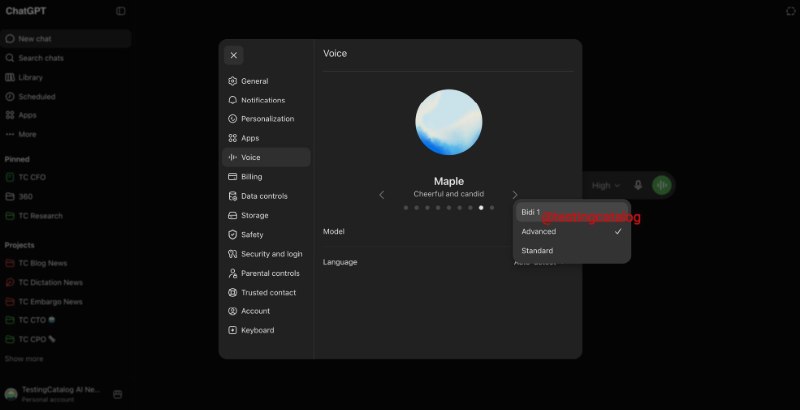
Task: Open Billing settings section
Action: click(266, 176)
